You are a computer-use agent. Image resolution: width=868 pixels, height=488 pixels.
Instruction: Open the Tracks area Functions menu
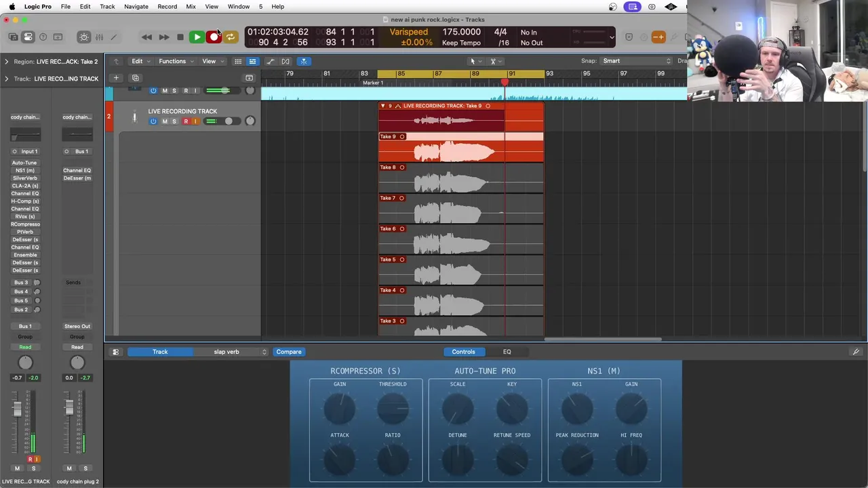click(176, 61)
